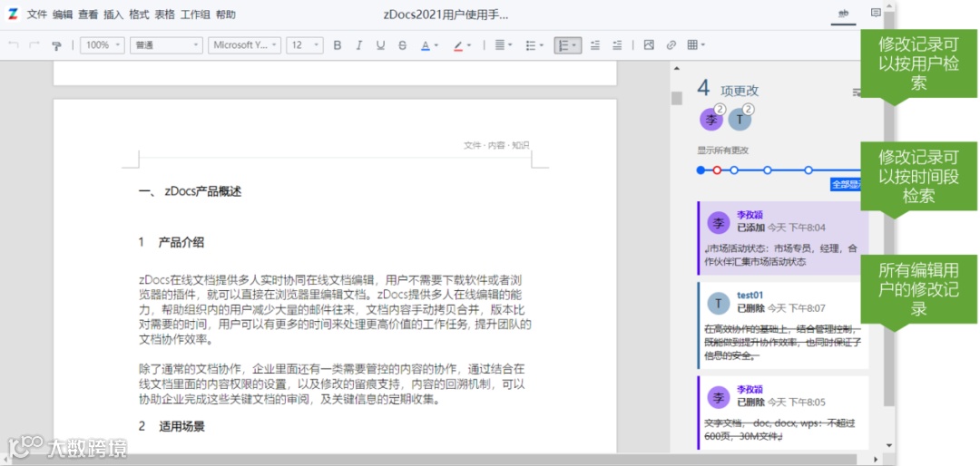Click the change panel up scroll arrow
Screen dimensions: 980x466
coord(676,68)
